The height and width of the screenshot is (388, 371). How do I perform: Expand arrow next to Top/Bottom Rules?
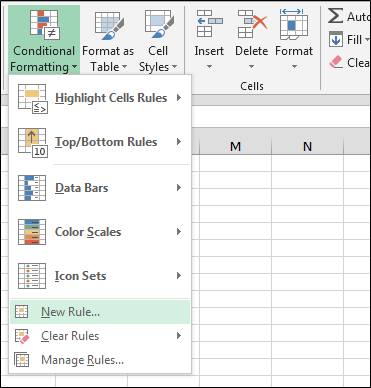click(179, 142)
